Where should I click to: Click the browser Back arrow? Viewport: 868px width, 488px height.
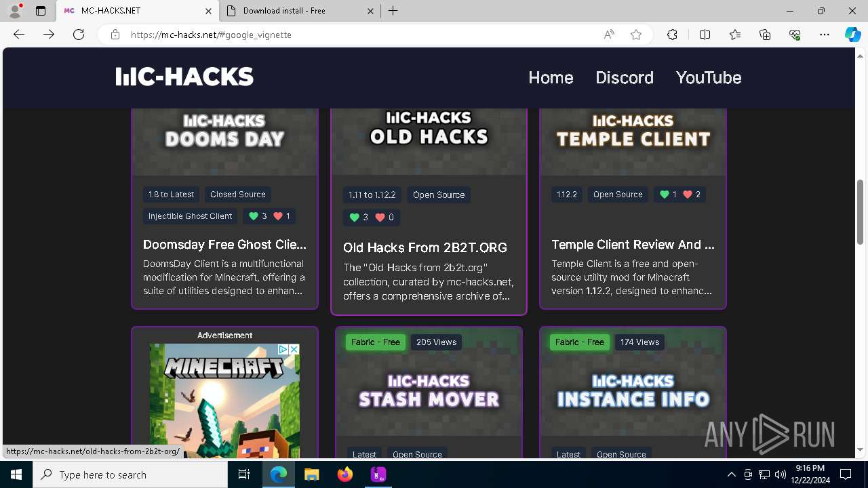(x=19, y=35)
